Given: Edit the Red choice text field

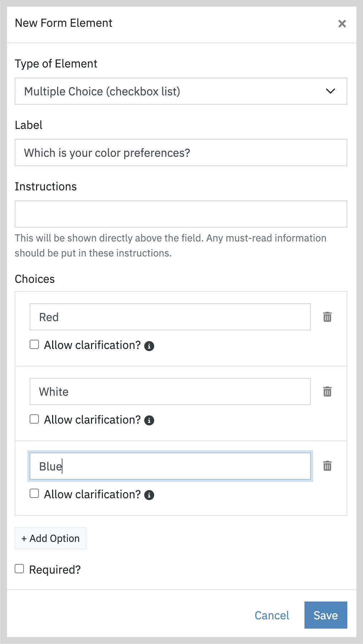Looking at the screenshot, I should tap(170, 317).
